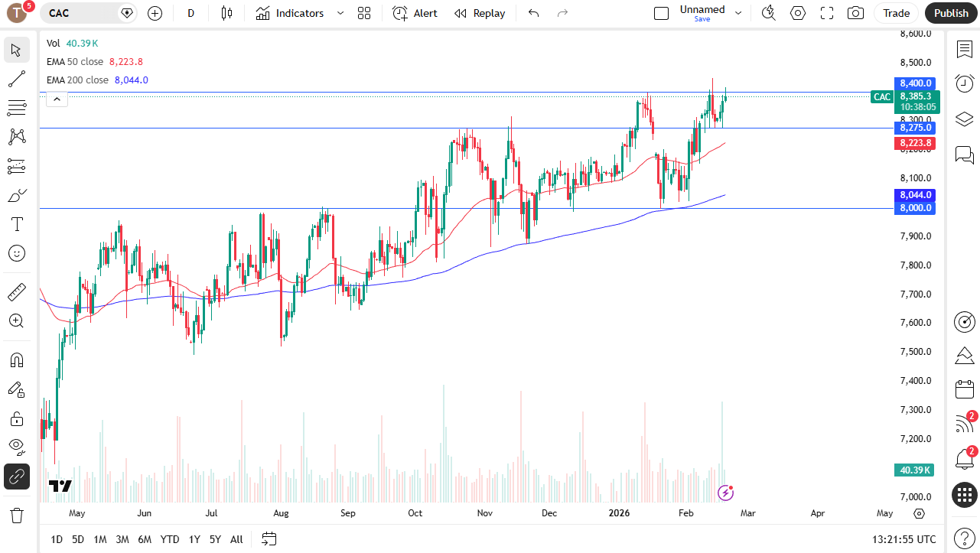Click the Trade button
The height and width of the screenshot is (553, 980).
pyautogui.click(x=897, y=13)
